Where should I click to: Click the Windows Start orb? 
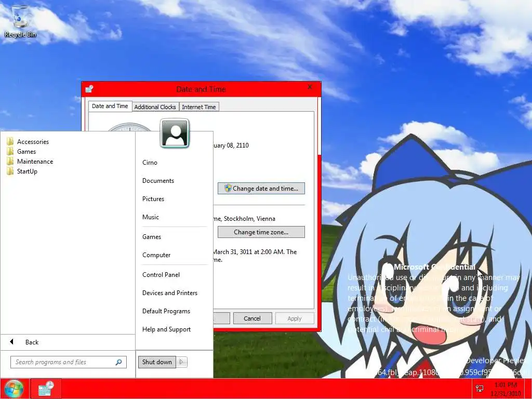14,389
